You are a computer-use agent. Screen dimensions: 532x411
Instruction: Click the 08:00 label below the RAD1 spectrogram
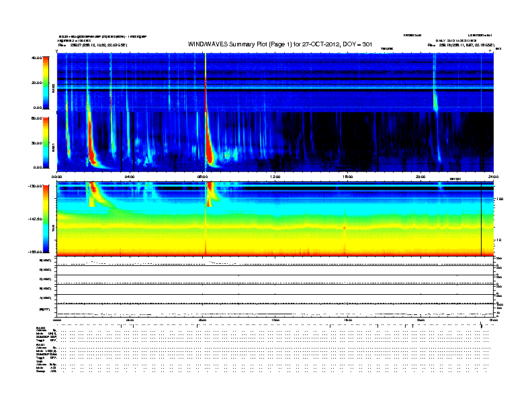click(x=202, y=177)
